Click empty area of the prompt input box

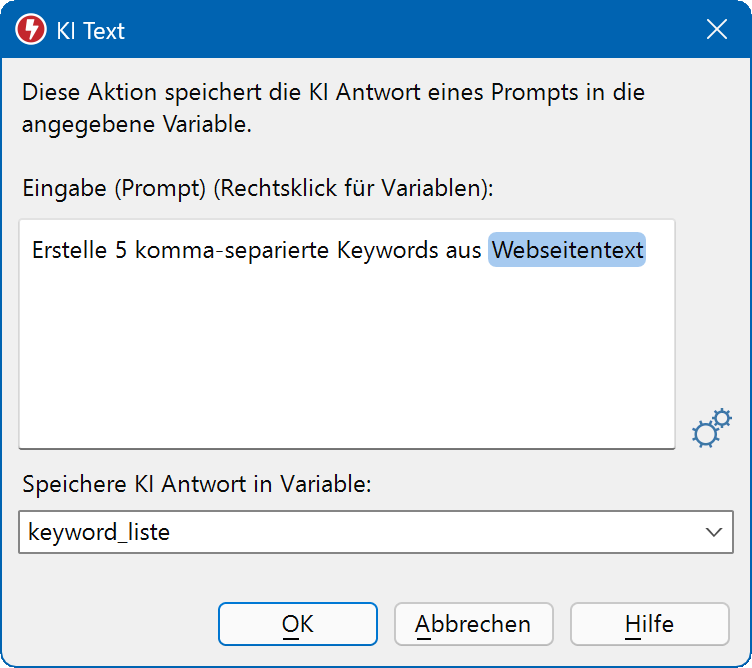346,360
